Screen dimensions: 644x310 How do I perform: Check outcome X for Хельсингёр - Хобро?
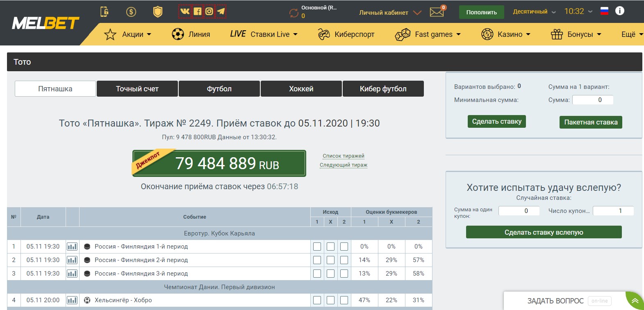[331, 300]
